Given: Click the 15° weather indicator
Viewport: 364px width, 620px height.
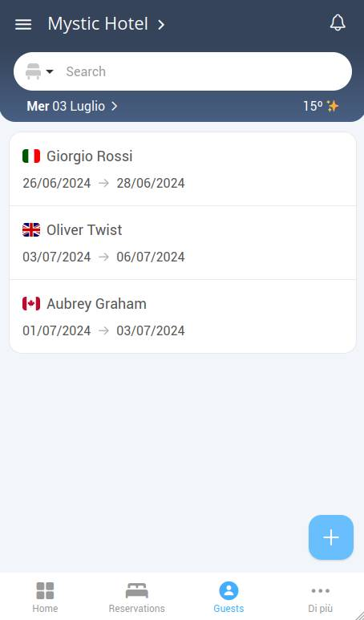Looking at the screenshot, I should pos(321,106).
